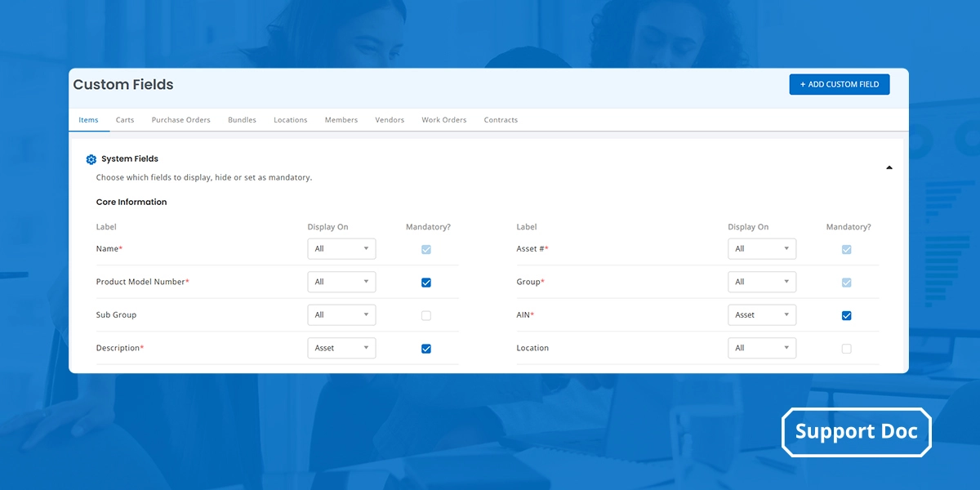Open Display On dropdown for Name

tap(341, 249)
